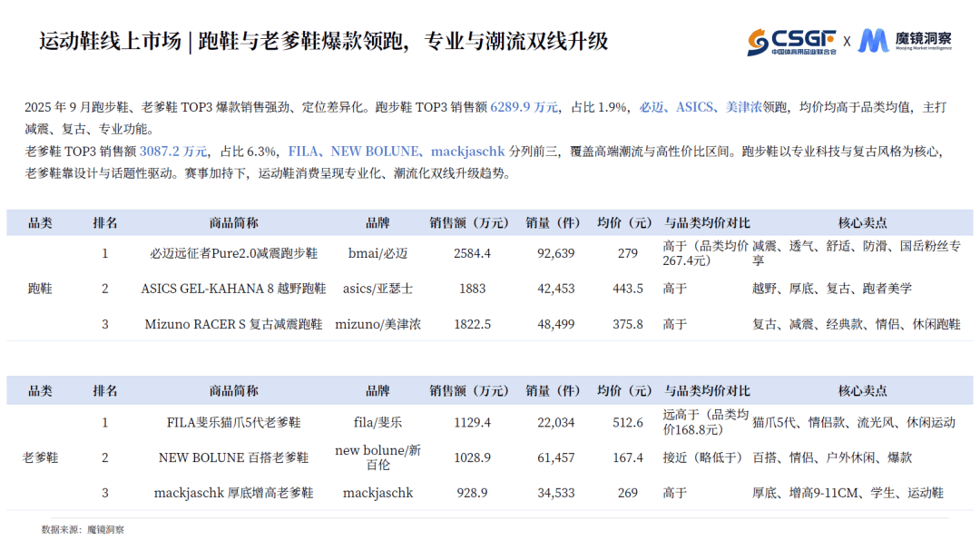Click the CSGF logo
980x550 pixels.
(x=791, y=42)
